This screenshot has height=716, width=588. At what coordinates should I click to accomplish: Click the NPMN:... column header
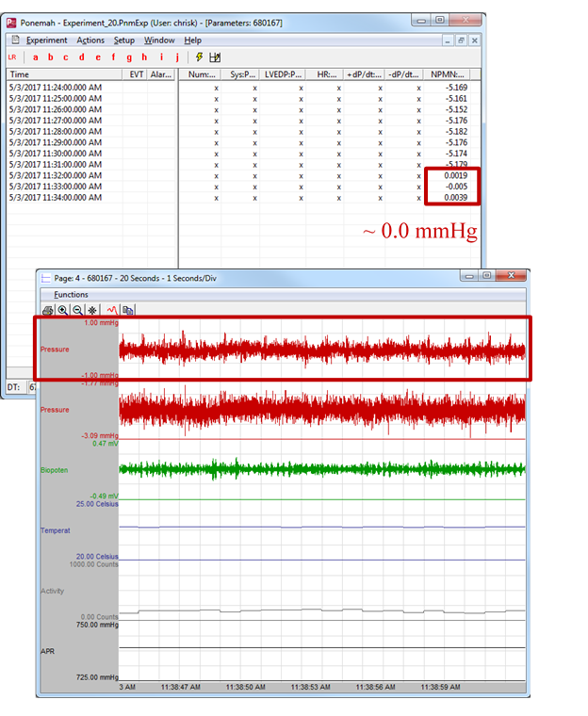click(447, 74)
